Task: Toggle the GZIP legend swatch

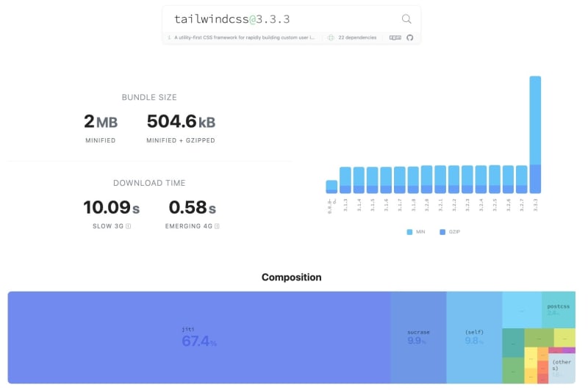Action: pos(442,232)
